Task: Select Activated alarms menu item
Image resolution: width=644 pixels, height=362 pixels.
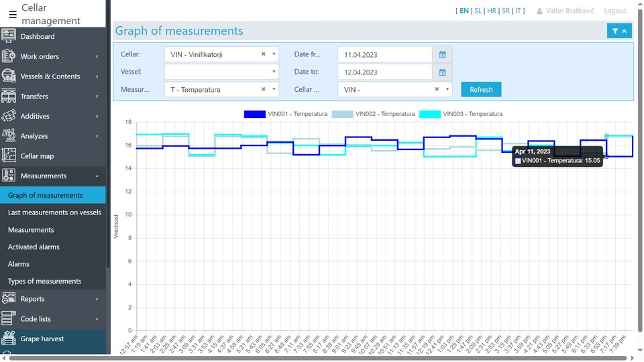Action: click(x=34, y=247)
